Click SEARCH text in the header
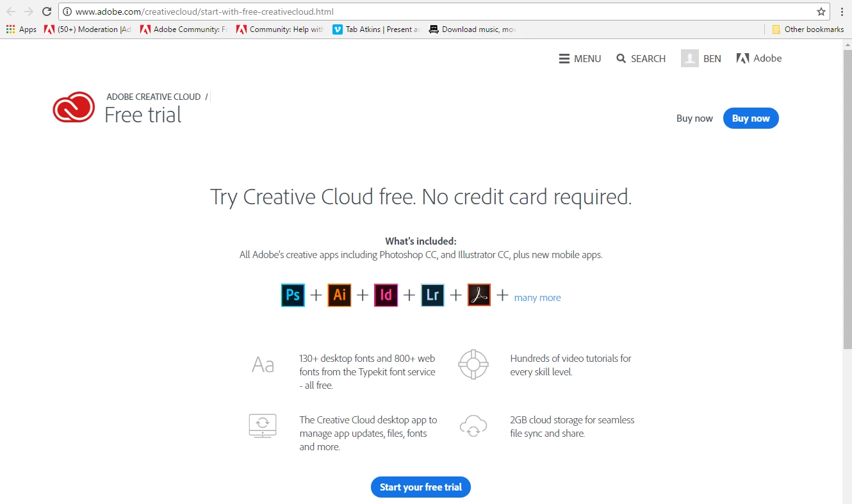This screenshot has height=504, width=852. click(x=648, y=58)
